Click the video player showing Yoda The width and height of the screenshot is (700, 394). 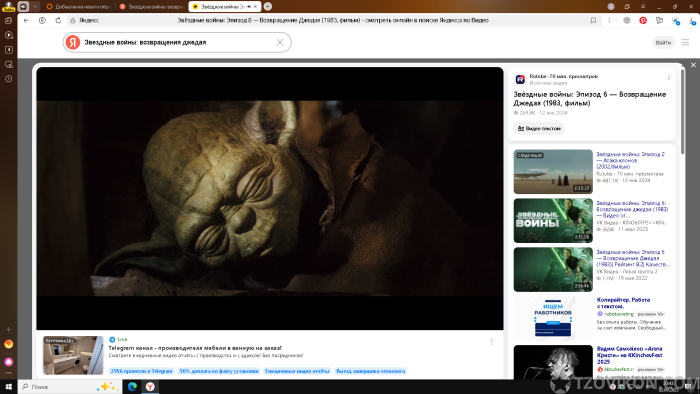point(270,199)
